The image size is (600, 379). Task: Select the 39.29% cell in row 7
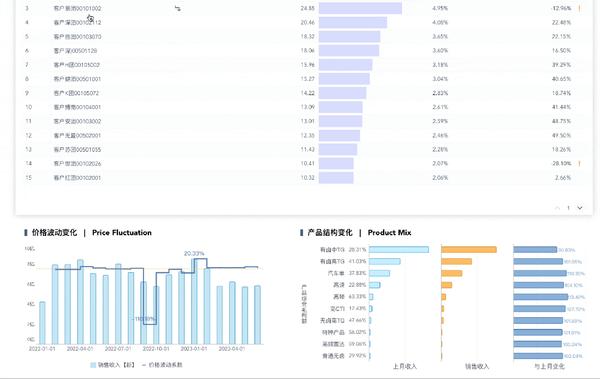(x=561, y=65)
